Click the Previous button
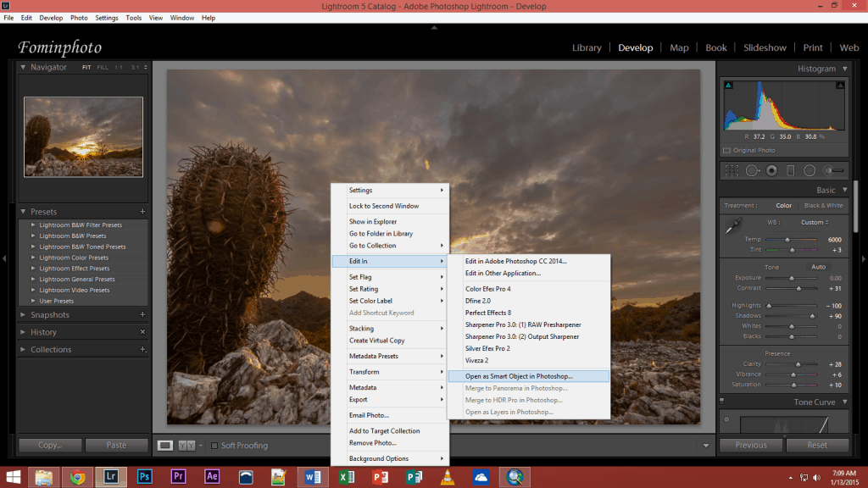 coord(751,445)
